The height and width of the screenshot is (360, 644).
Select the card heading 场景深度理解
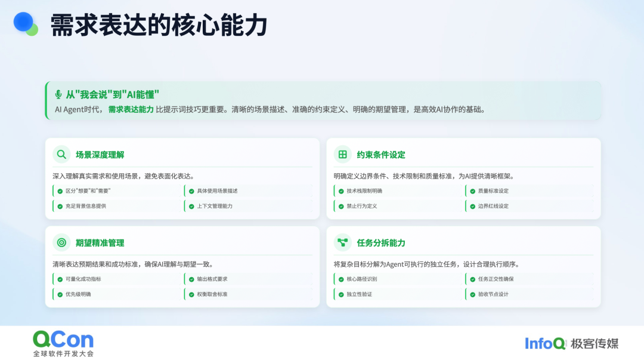[100, 155]
